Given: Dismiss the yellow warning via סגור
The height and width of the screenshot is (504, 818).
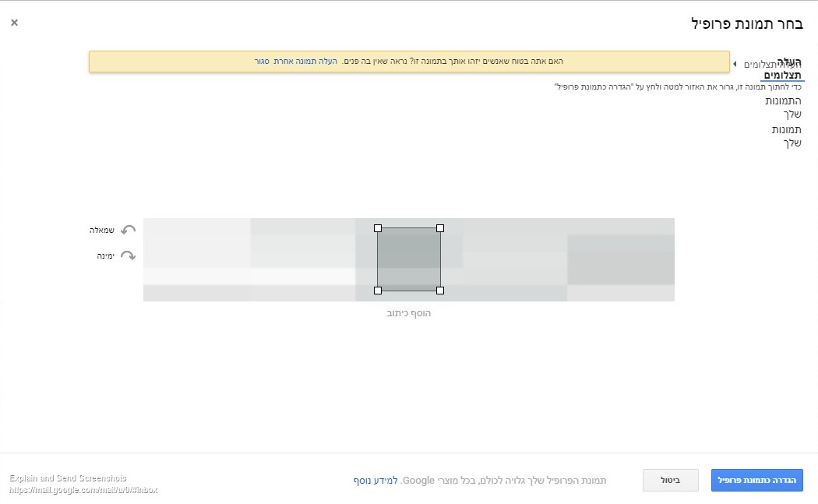Looking at the screenshot, I should coord(262,61).
